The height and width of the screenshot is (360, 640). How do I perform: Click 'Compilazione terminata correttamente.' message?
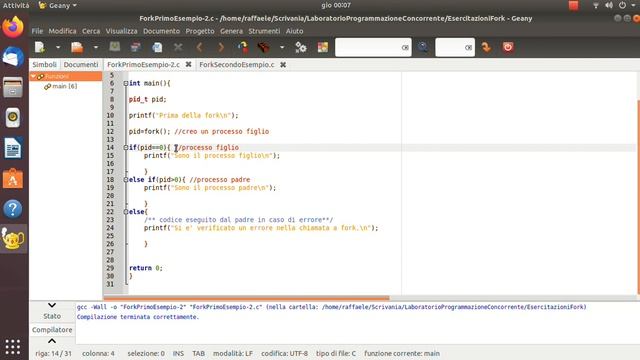coord(138,317)
